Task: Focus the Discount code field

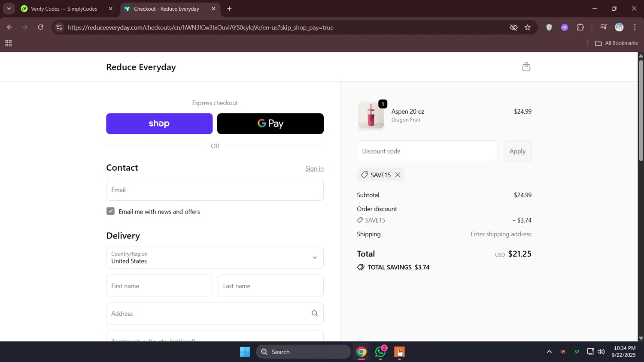Action: click(427, 151)
